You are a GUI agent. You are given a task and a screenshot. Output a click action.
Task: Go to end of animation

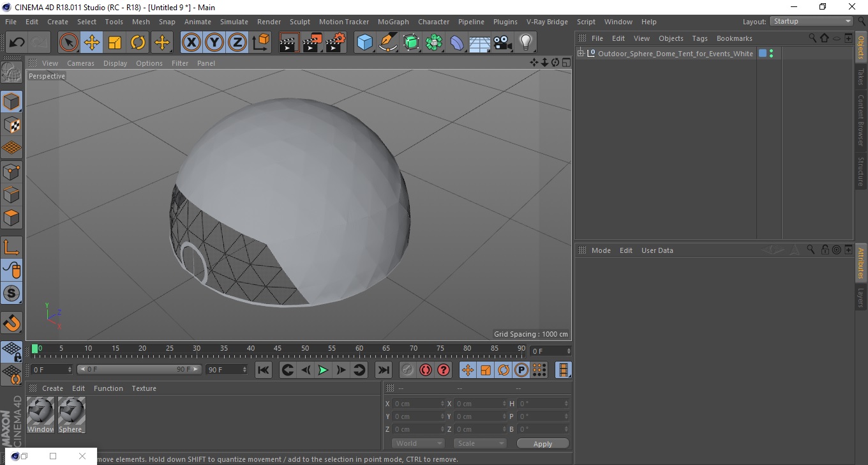(x=383, y=370)
